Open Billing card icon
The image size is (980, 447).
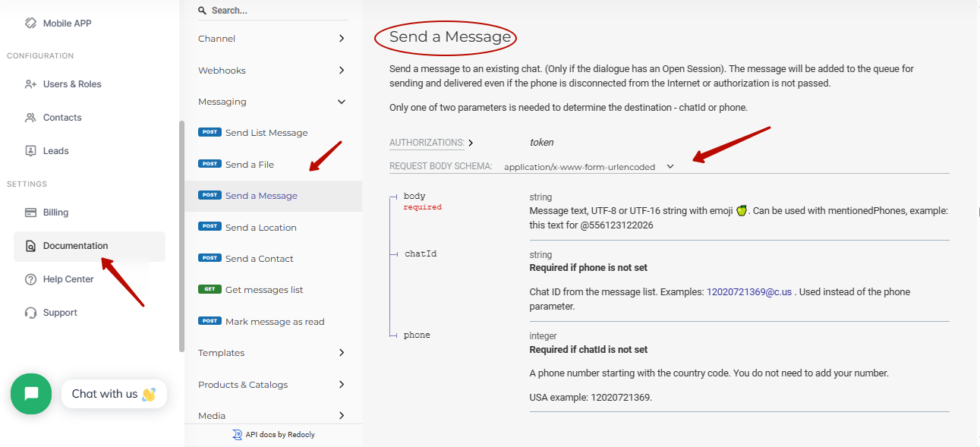pos(30,212)
